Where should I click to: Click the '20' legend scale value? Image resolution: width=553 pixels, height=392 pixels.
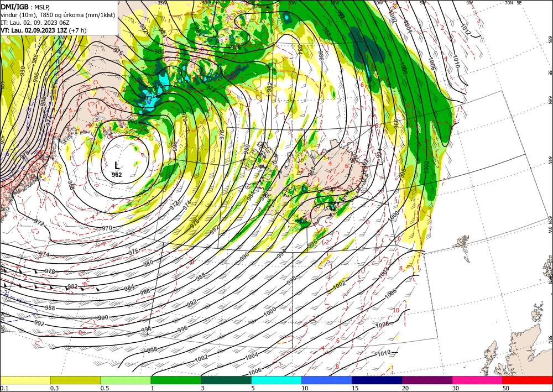[x=405, y=388]
